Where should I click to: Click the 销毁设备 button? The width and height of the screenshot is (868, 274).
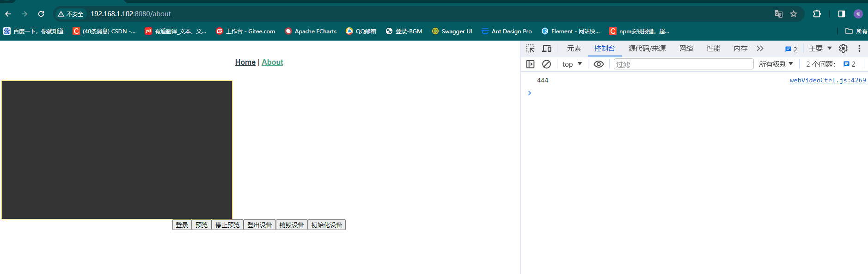(x=292, y=225)
